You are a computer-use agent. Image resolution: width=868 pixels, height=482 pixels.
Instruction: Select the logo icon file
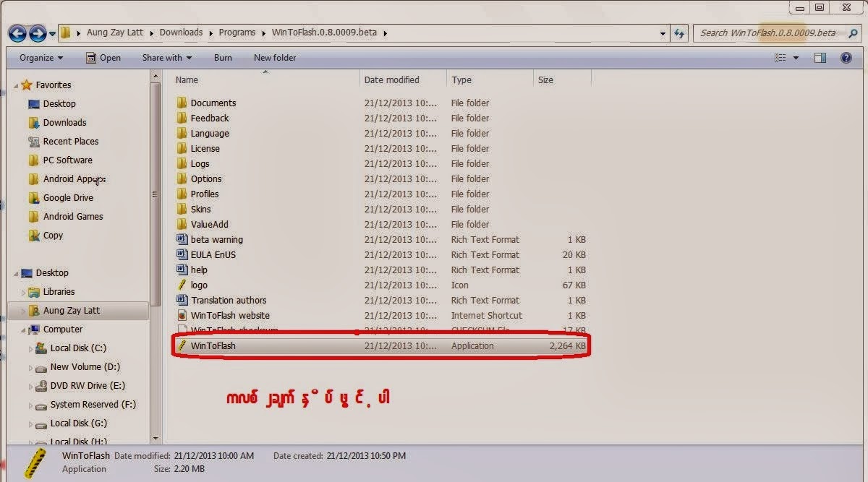[182, 285]
